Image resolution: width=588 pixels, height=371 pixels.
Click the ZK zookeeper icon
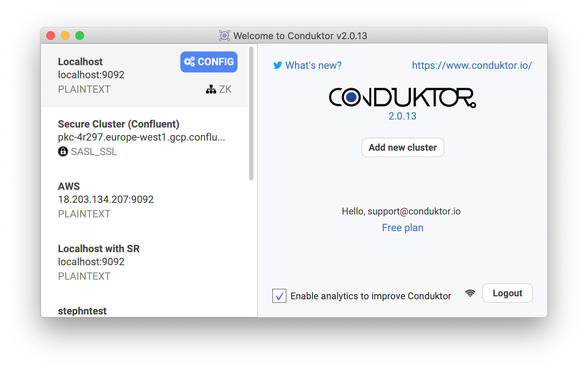point(211,89)
